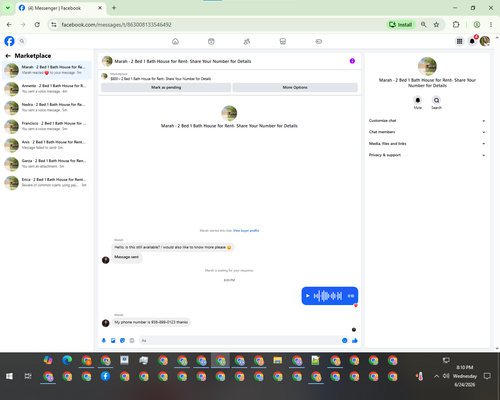
Task: Open the Friends nav icon
Action: pyautogui.click(x=247, y=41)
